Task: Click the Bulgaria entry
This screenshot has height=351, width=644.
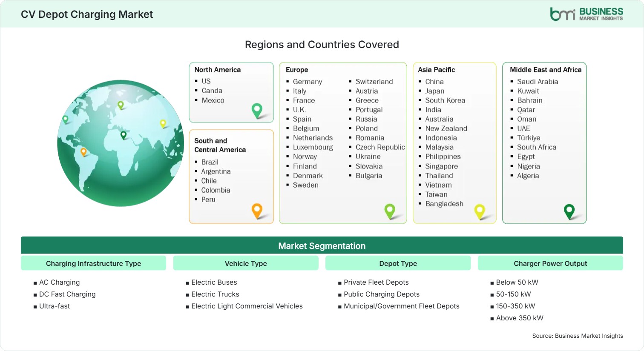Action: pos(369,176)
